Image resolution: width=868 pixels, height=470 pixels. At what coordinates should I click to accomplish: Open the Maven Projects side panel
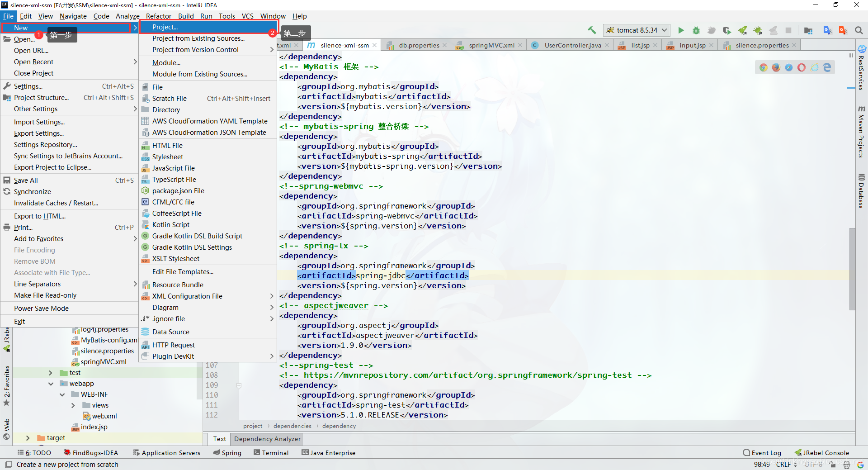point(862,132)
